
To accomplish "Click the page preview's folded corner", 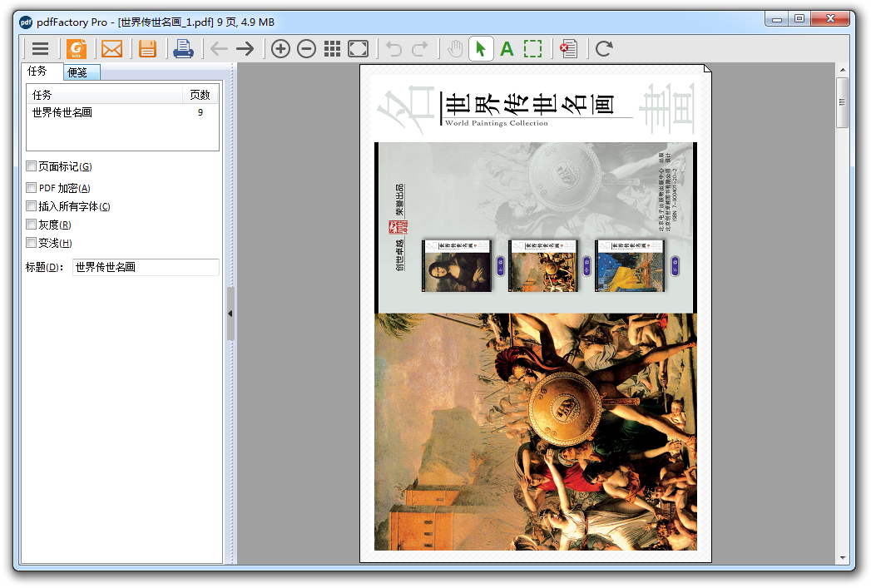I will pos(707,69).
